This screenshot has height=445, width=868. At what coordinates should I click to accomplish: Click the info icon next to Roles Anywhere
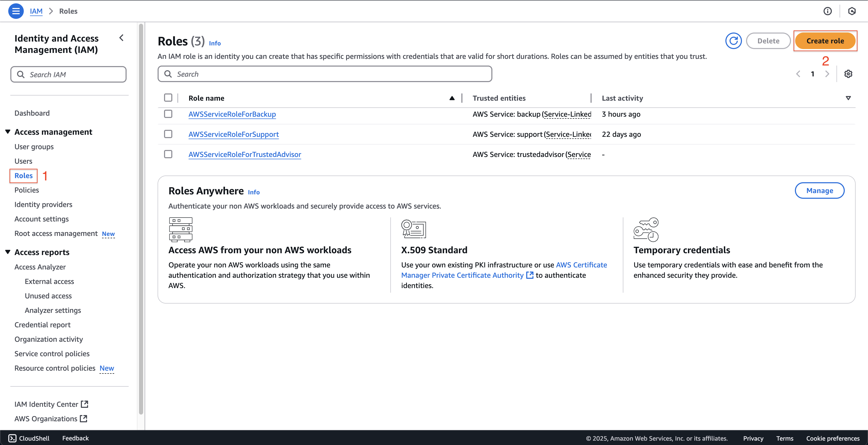pos(253,191)
